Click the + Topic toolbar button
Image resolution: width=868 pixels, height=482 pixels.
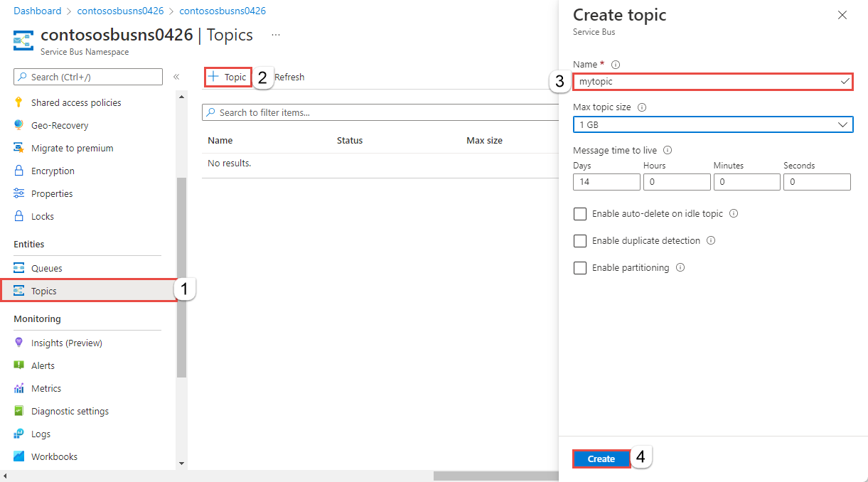pos(227,77)
